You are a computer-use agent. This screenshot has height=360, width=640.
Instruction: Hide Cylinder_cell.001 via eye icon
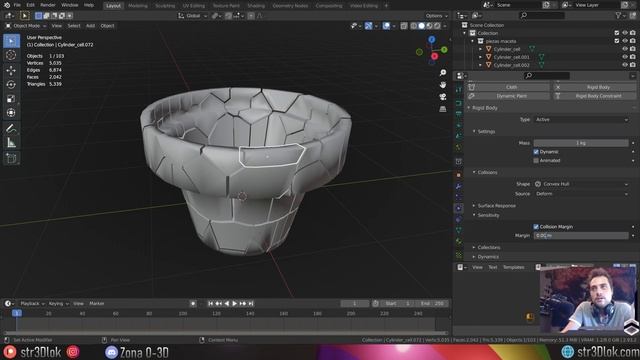point(624,57)
